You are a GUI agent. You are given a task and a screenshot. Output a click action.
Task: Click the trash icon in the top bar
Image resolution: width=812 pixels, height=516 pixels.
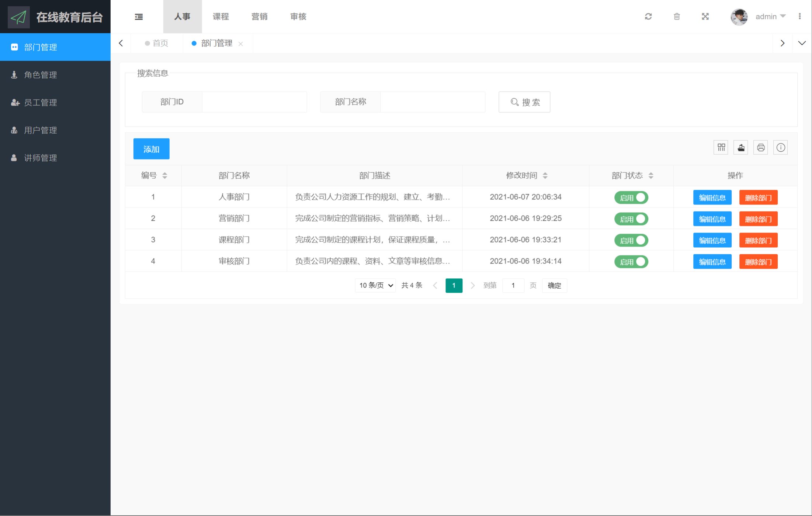click(677, 17)
